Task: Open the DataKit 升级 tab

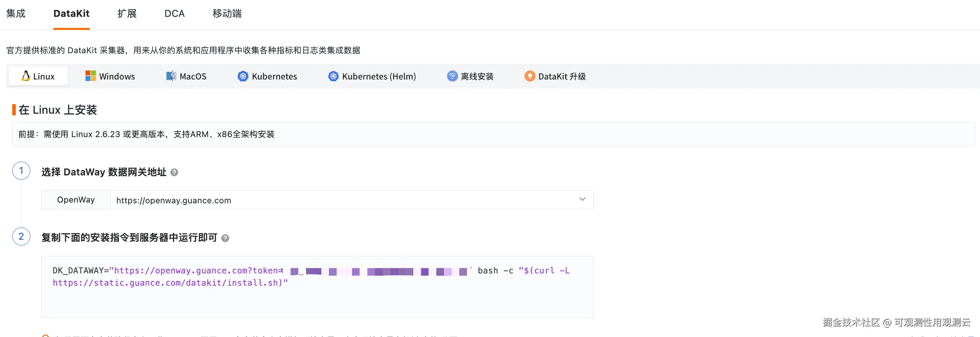Action: click(555, 76)
